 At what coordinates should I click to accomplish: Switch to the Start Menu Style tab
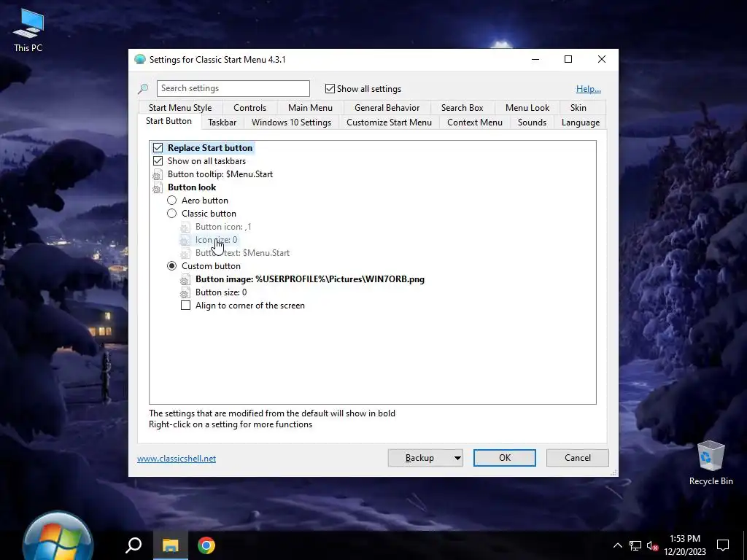(x=180, y=108)
